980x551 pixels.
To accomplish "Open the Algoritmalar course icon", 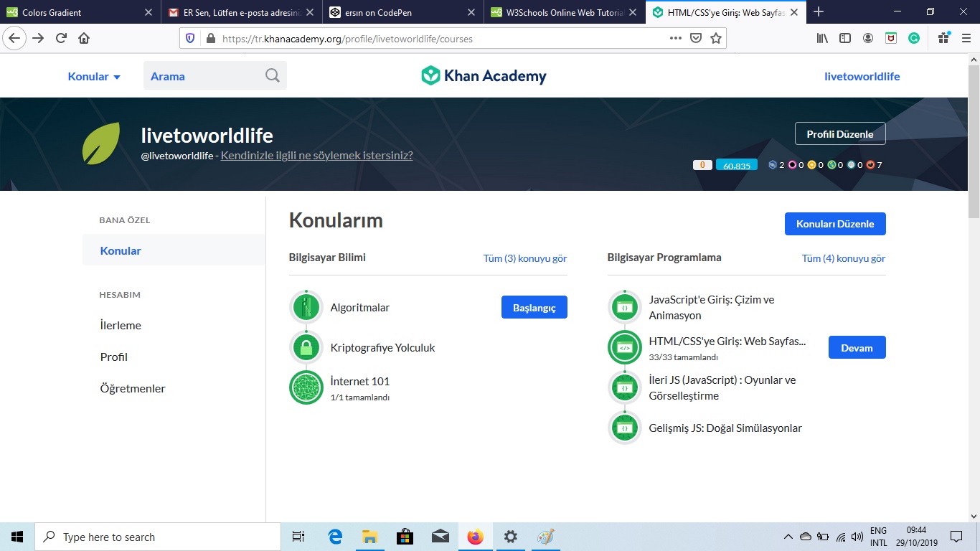I will (x=306, y=307).
